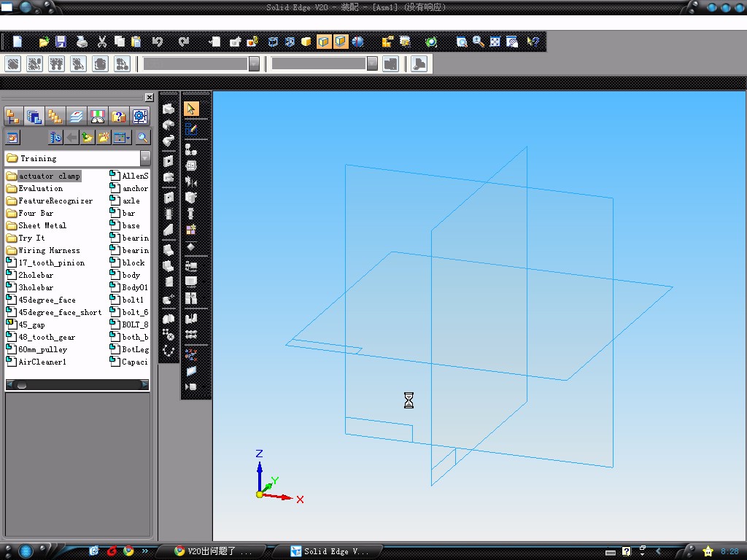Launch Chrome from the quick launch bar
Screen dimensions: 747x560
128,551
